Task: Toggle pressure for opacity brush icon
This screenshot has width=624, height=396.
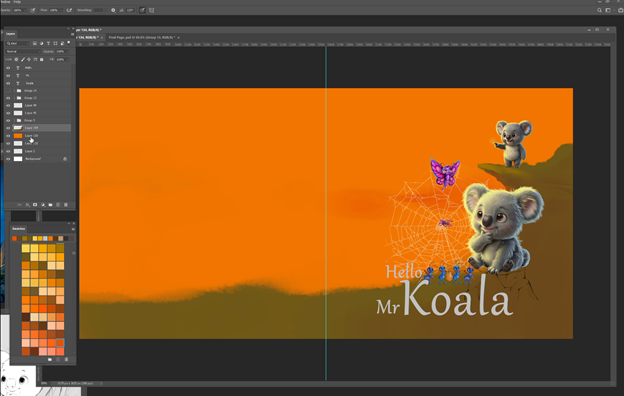Action: click(33, 10)
